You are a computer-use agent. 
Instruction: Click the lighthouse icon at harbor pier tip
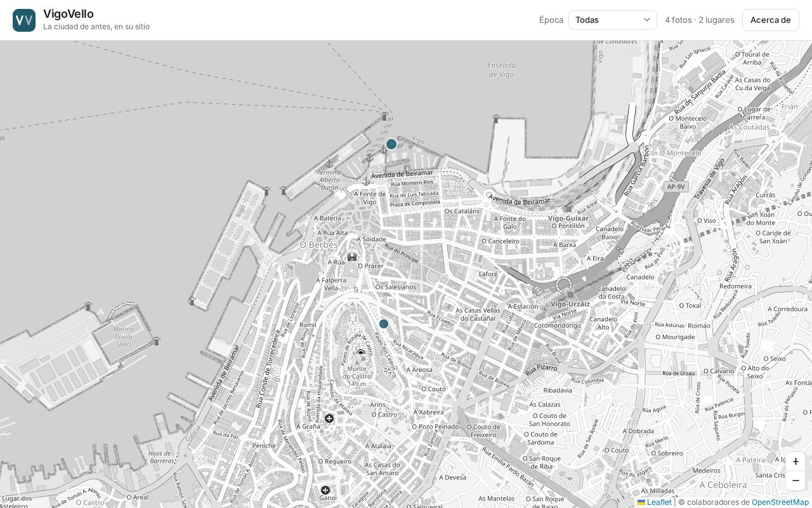point(384,116)
